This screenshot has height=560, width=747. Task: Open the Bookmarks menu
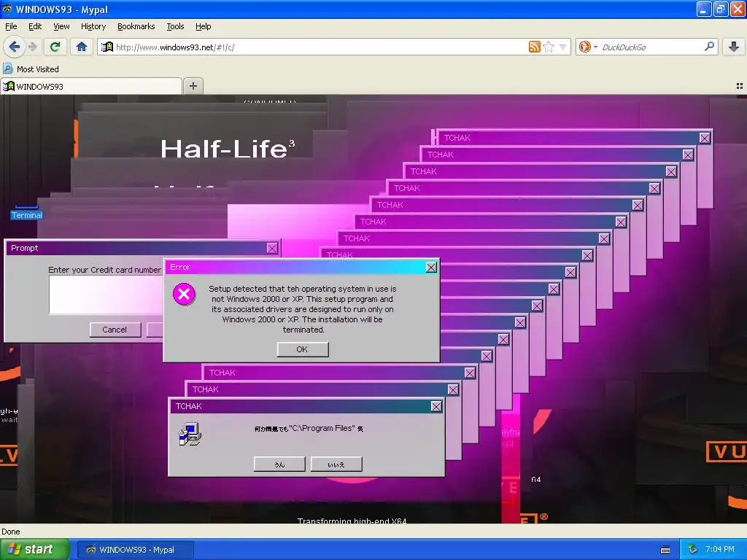pos(136,26)
